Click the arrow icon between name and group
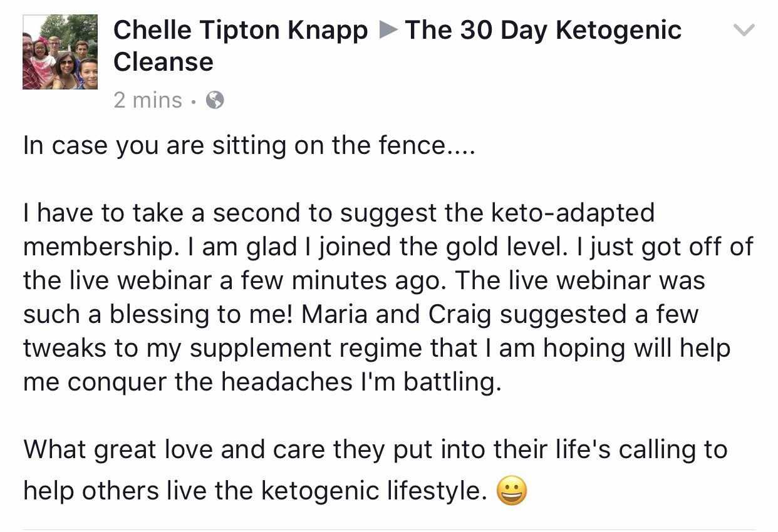Image resolution: width=778 pixels, height=532 pixels. coord(388,30)
